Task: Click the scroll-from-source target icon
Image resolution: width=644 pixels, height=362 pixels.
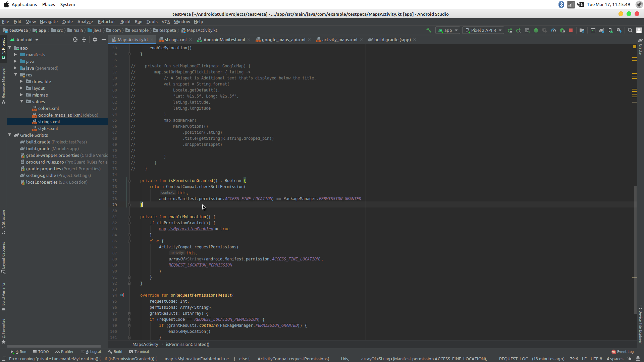Action: point(75,40)
